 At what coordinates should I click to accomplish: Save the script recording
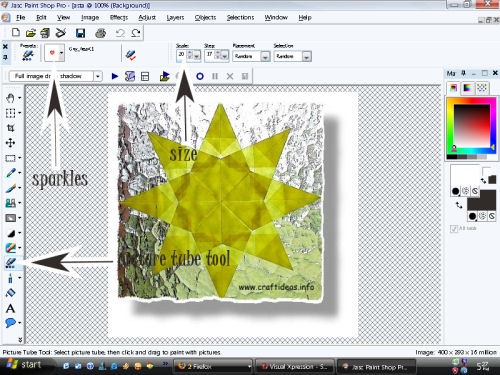[245, 76]
